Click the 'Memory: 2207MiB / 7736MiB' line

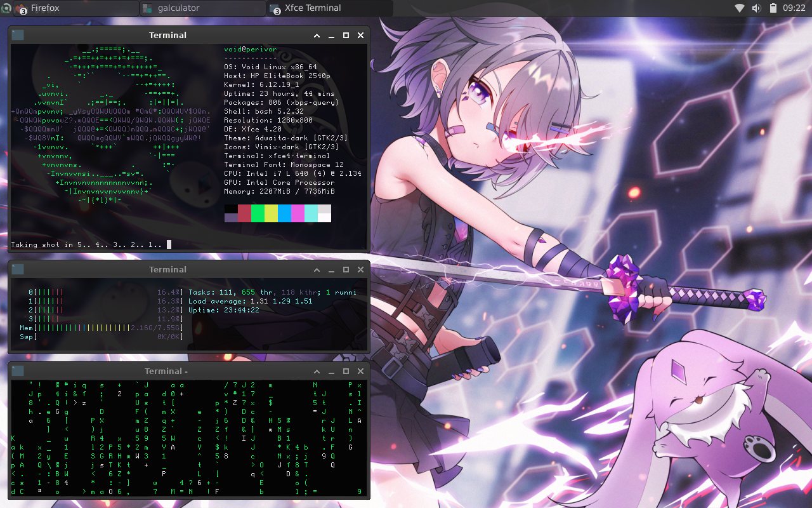(x=280, y=191)
